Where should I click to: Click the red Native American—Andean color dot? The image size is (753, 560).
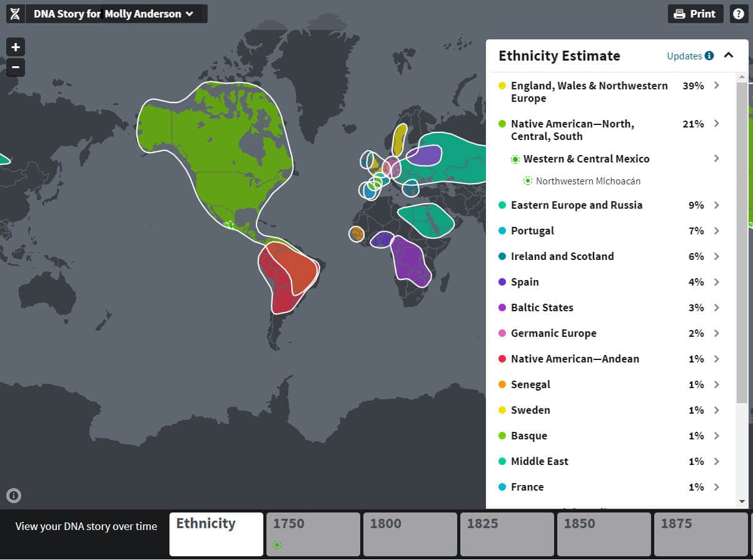click(502, 359)
